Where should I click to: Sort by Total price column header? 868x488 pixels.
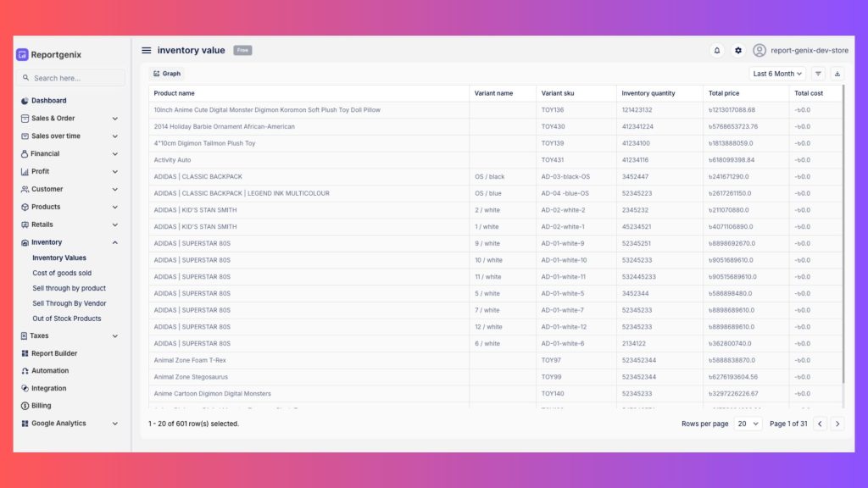pyautogui.click(x=724, y=93)
